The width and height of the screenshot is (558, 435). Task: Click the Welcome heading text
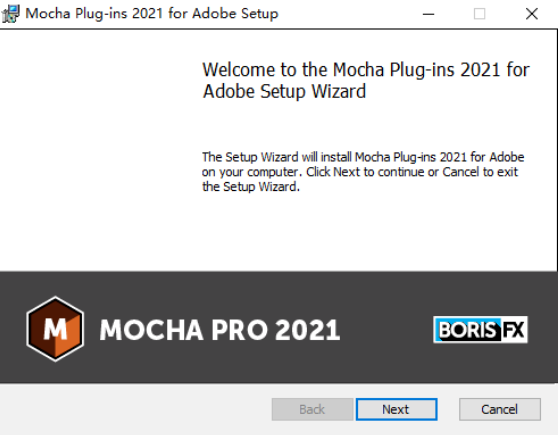click(x=366, y=80)
